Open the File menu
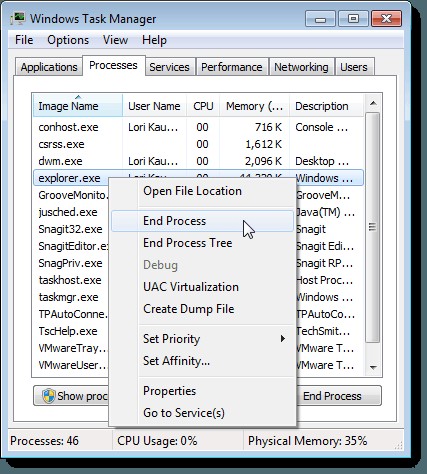The width and height of the screenshot is (427, 474). coord(24,40)
